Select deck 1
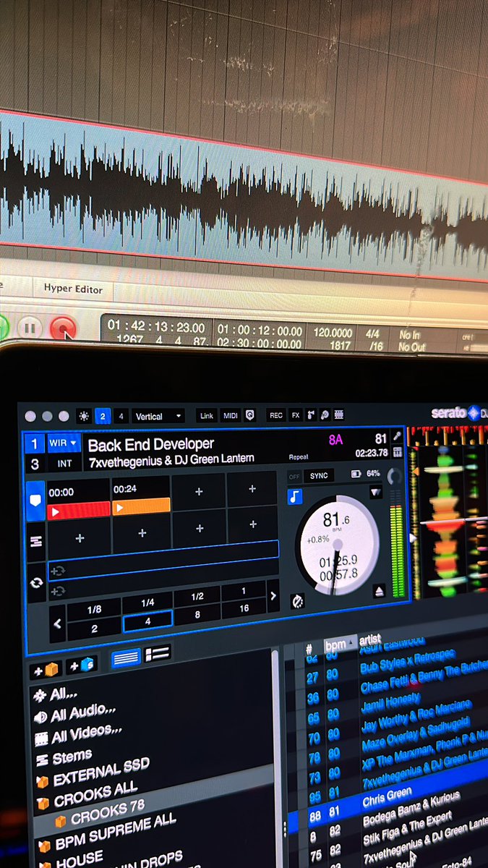Image resolution: width=488 pixels, height=868 pixels. click(x=35, y=443)
